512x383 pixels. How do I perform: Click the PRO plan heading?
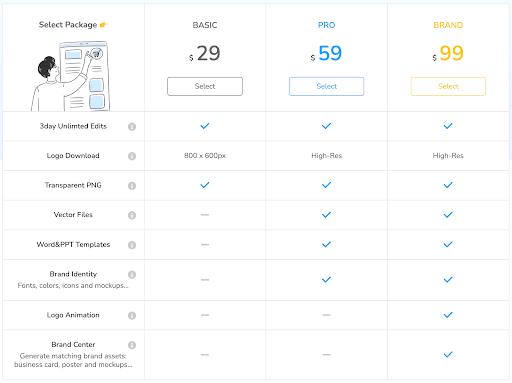[x=327, y=25]
